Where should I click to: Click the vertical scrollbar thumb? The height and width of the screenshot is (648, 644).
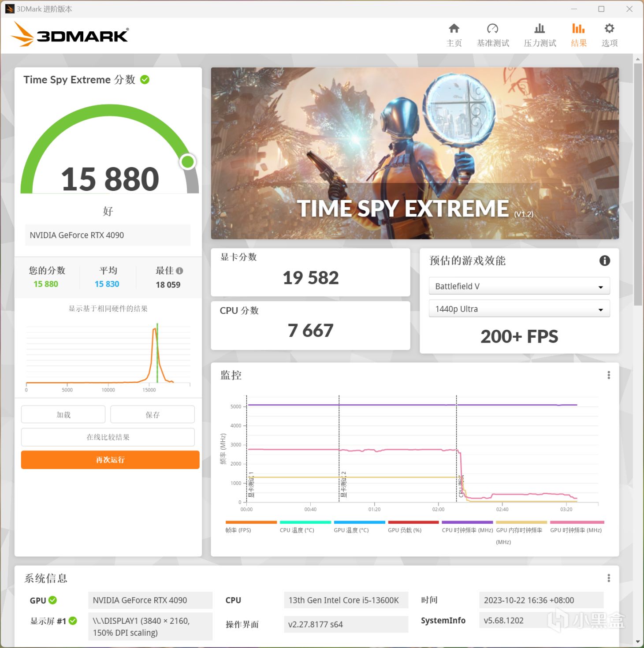tap(638, 184)
